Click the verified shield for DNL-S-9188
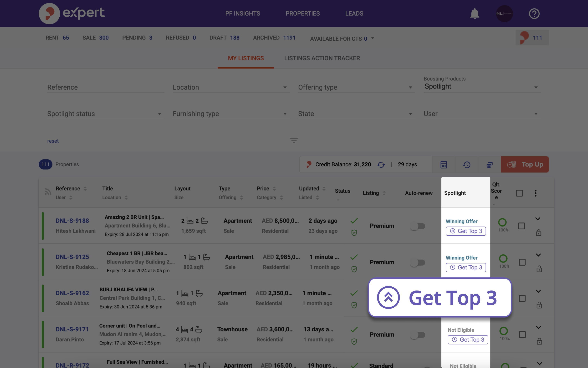The width and height of the screenshot is (588, 368). 354,233
